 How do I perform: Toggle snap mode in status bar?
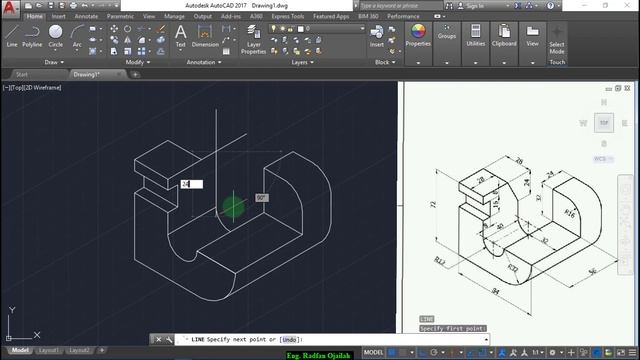403,352
